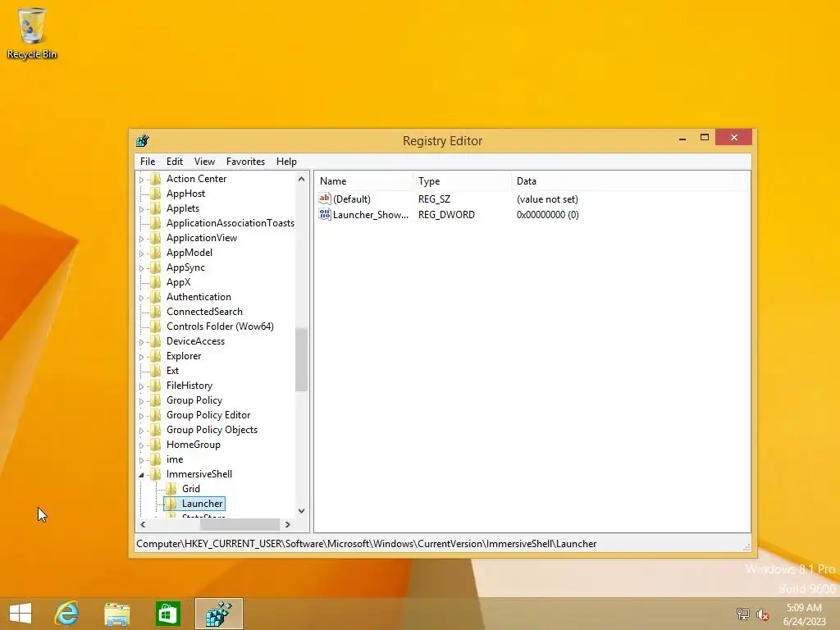Click tree scrollbar down arrow
Viewport: 840px width, 630px height.
301,510
